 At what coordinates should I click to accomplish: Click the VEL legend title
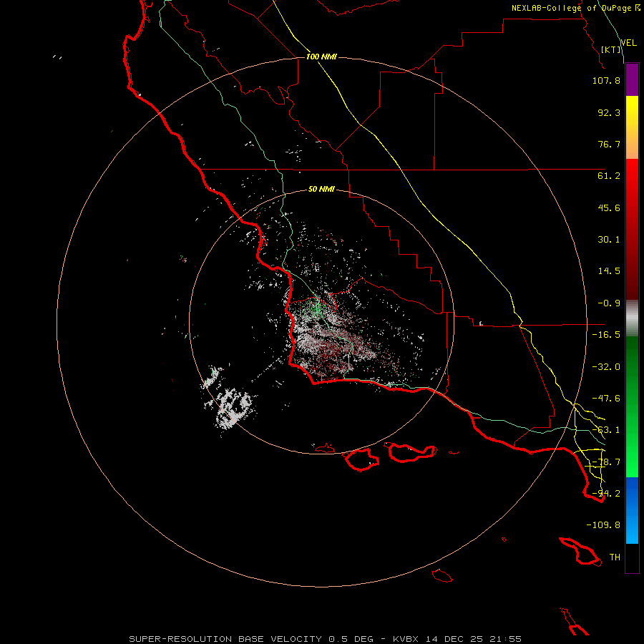coord(628,43)
